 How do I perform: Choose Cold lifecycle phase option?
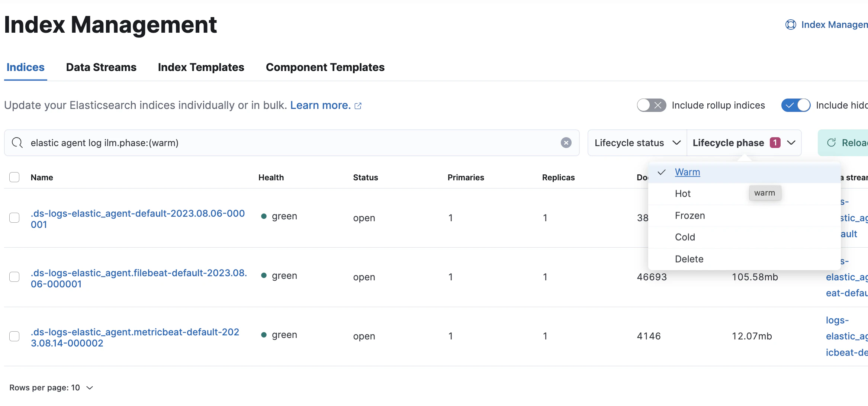[x=744, y=237]
